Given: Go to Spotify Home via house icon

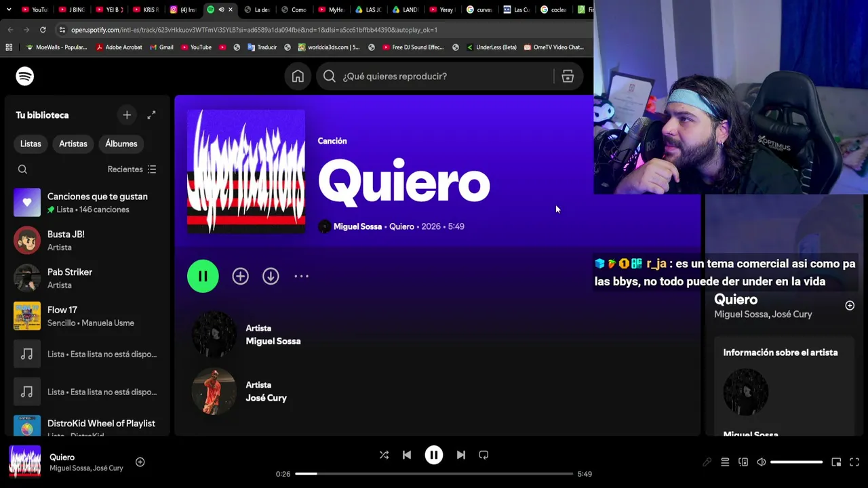Looking at the screenshot, I should (x=298, y=77).
